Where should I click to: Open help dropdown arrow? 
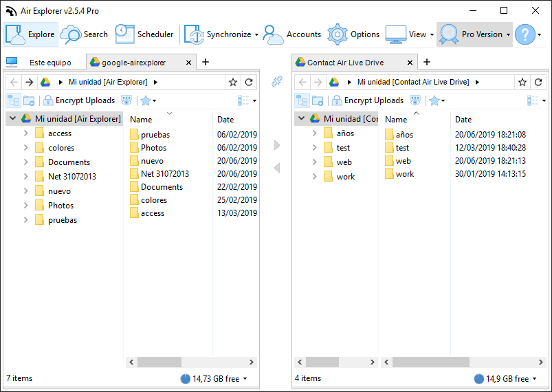[540, 34]
